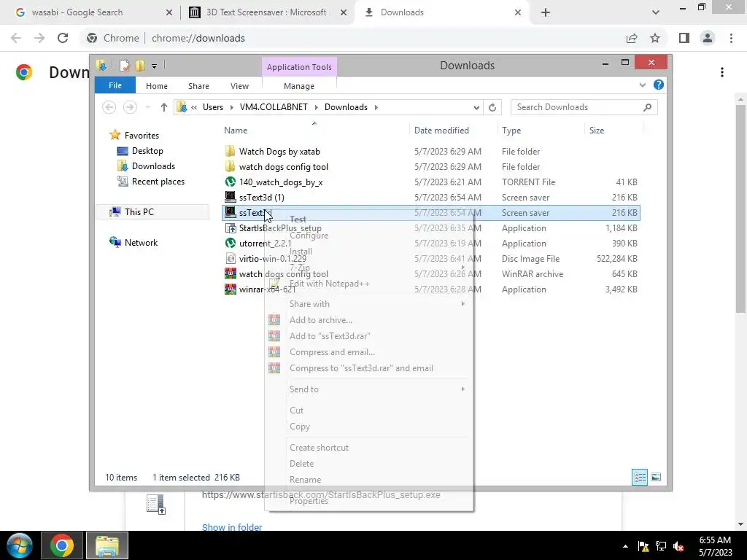The width and height of the screenshot is (747, 560).
Task: Select Network in navigation pane
Action: 141,242
